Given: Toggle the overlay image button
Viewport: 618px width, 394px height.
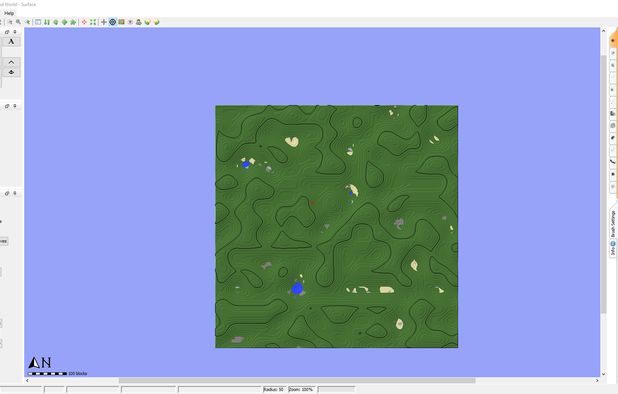Looking at the screenshot, I should (x=121, y=22).
